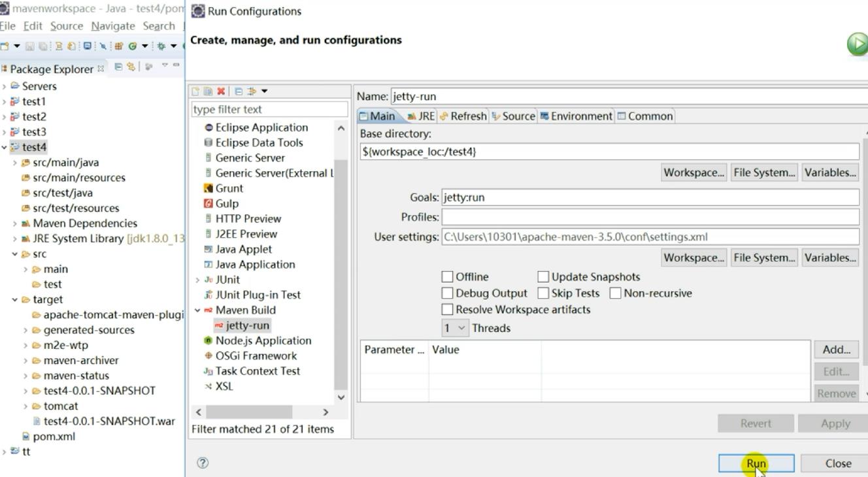
Task: Switch to the Refresh tab
Action: (463, 116)
